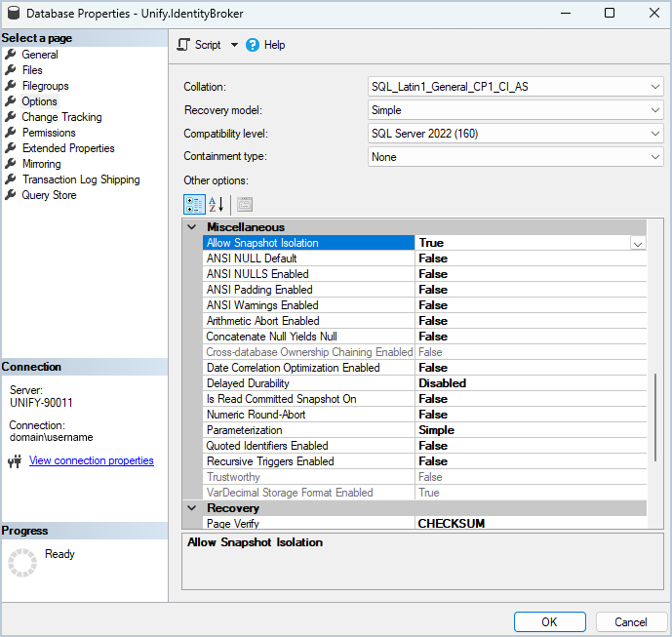Click the wrench icon beside Mirroring
This screenshot has width=672, height=637.
[11, 164]
